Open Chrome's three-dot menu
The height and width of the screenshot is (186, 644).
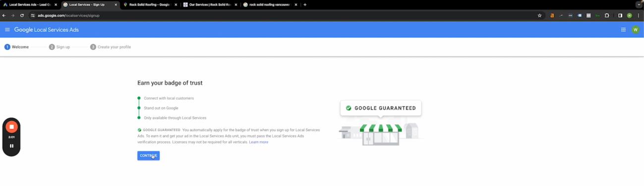(x=639, y=15)
